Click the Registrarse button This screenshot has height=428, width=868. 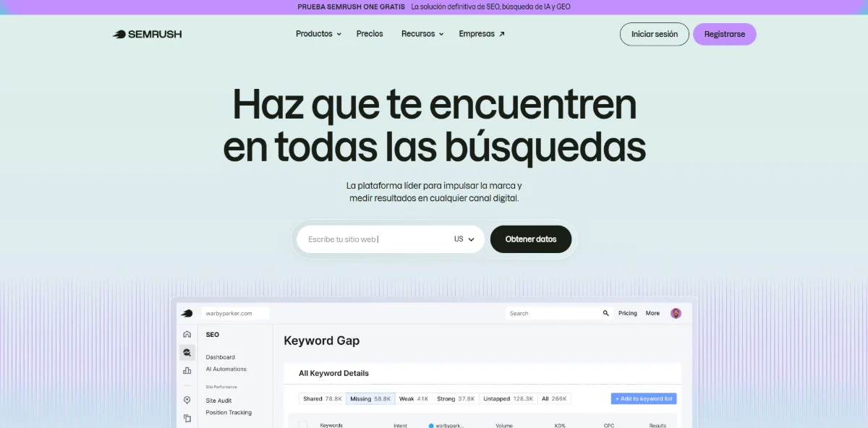[725, 34]
